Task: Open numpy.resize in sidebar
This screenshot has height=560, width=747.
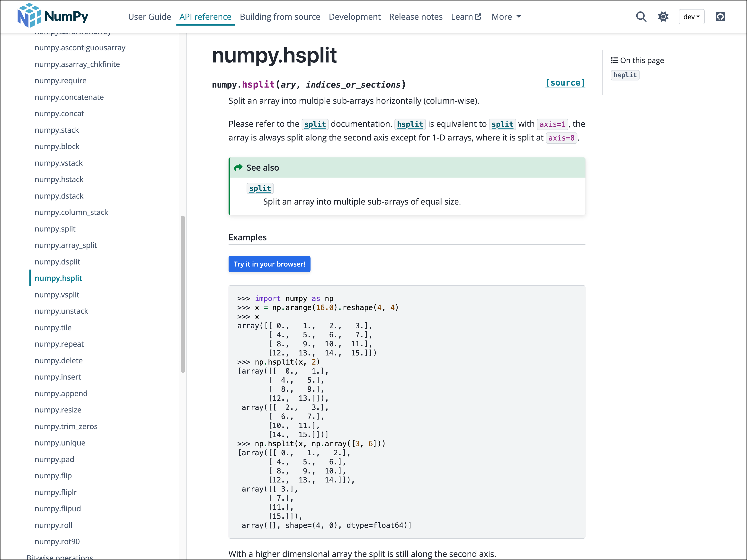Action: (58, 410)
